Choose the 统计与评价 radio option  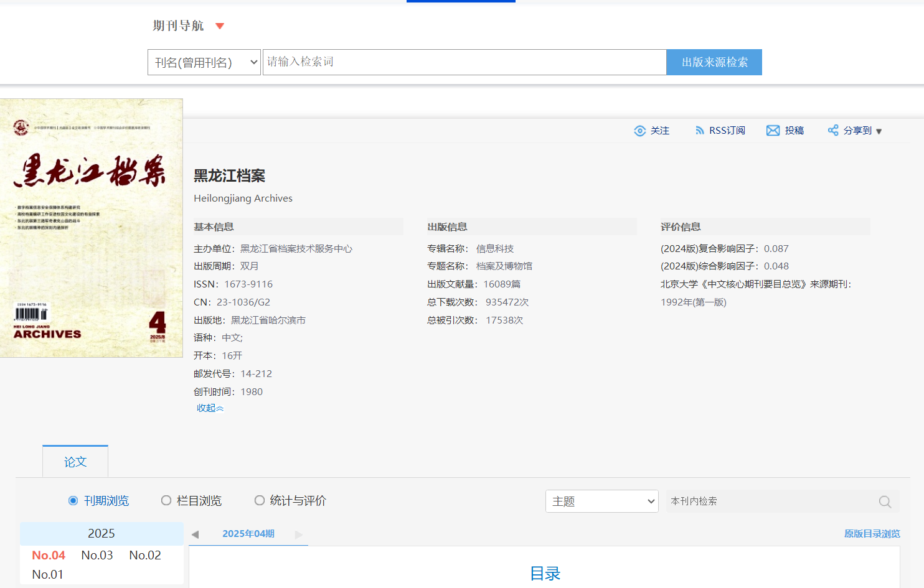[x=260, y=501]
